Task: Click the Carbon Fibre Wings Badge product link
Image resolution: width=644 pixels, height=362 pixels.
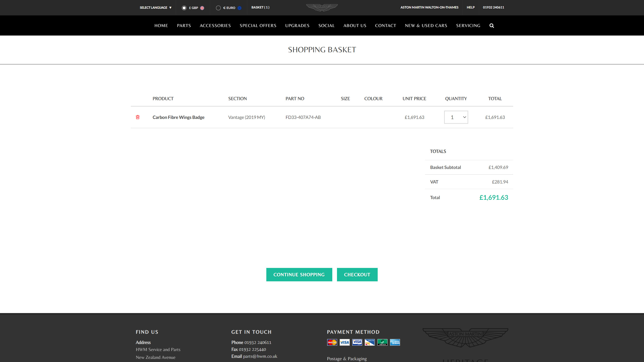Action: pyautogui.click(x=178, y=117)
